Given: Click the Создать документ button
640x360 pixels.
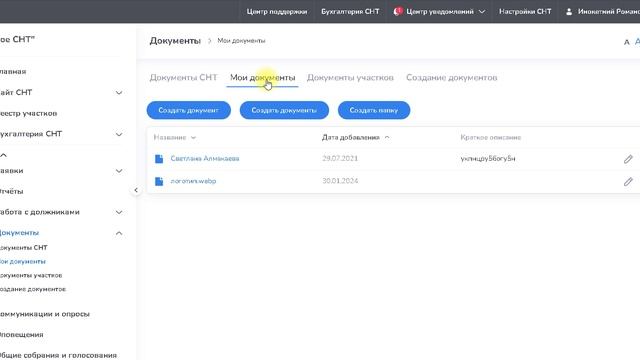Looking at the screenshot, I should pyautogui.click(x=189, y=110).
